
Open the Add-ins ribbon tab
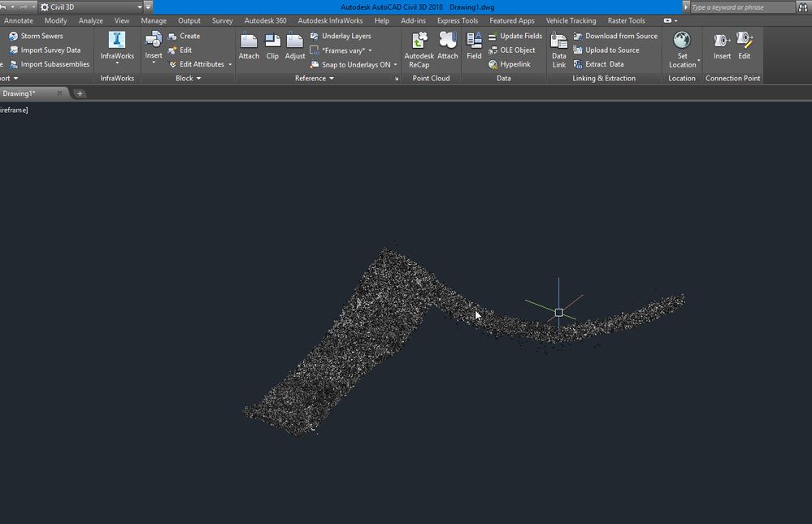(x=413, y=20)
